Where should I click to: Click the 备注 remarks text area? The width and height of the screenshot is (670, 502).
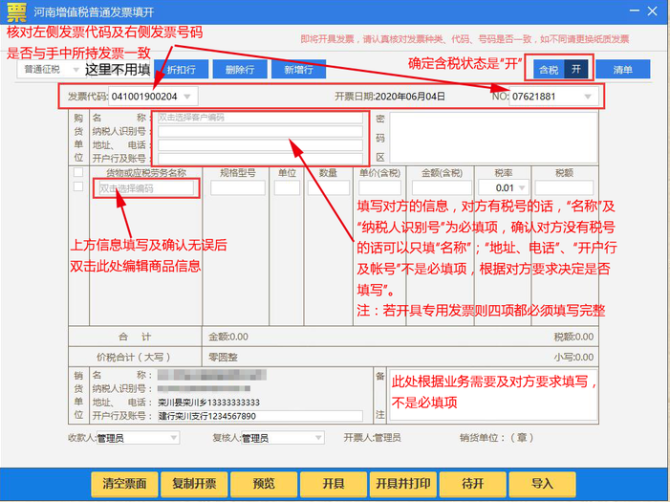click(492, 395)
